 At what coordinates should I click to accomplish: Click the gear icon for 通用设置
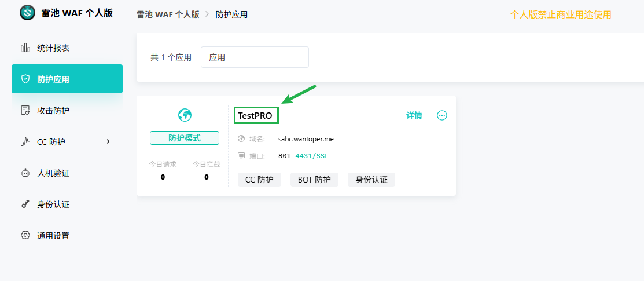[25, 236]
